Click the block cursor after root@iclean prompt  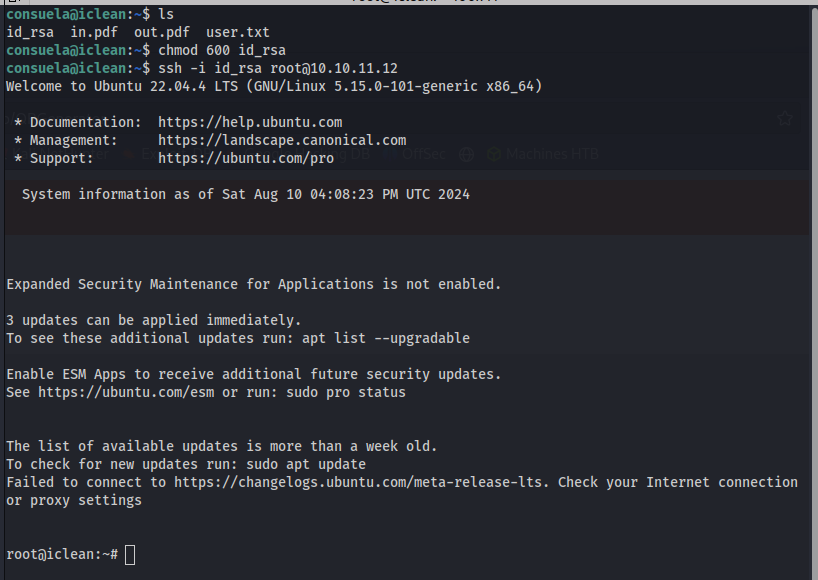pos(130,555)
